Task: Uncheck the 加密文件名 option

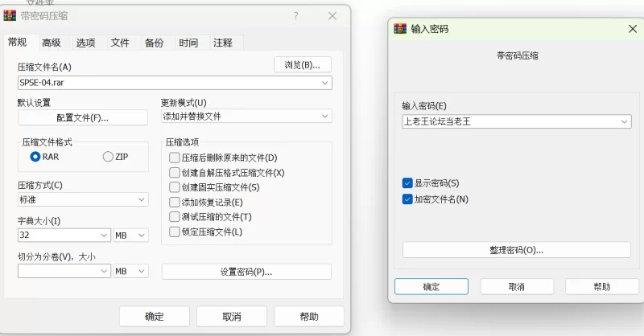Action: click(x=407, y=199)
